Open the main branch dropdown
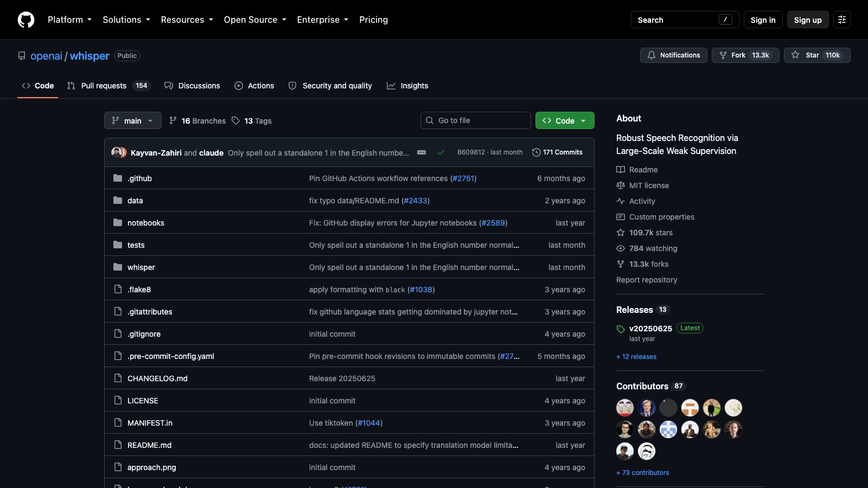Image resolution: width=868 pixels, height=488 pixels. pos(133,120)
